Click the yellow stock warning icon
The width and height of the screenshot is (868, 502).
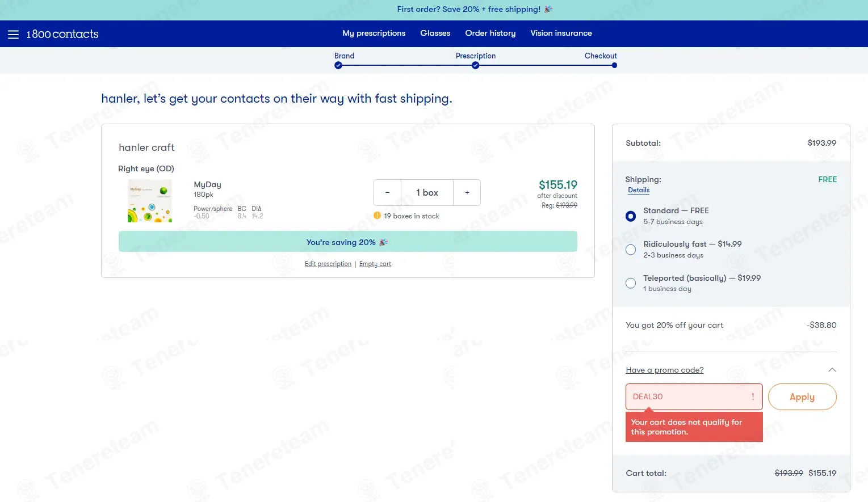pyautogui.click(x=377, y=216)
